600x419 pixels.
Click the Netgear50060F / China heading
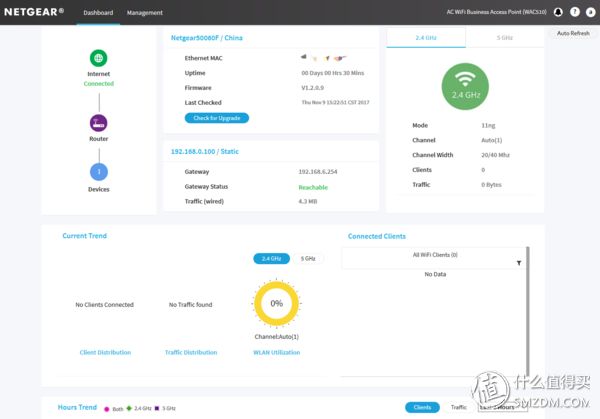207,38
